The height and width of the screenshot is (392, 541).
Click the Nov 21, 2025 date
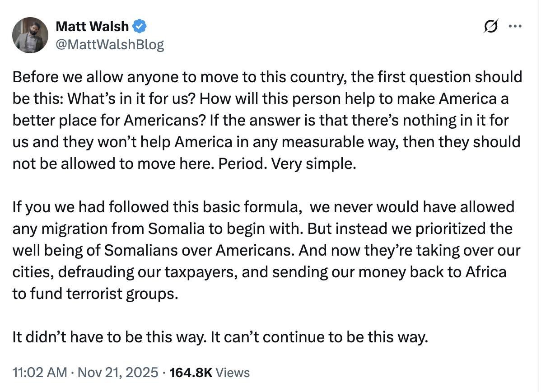click(x=118, y=373)
